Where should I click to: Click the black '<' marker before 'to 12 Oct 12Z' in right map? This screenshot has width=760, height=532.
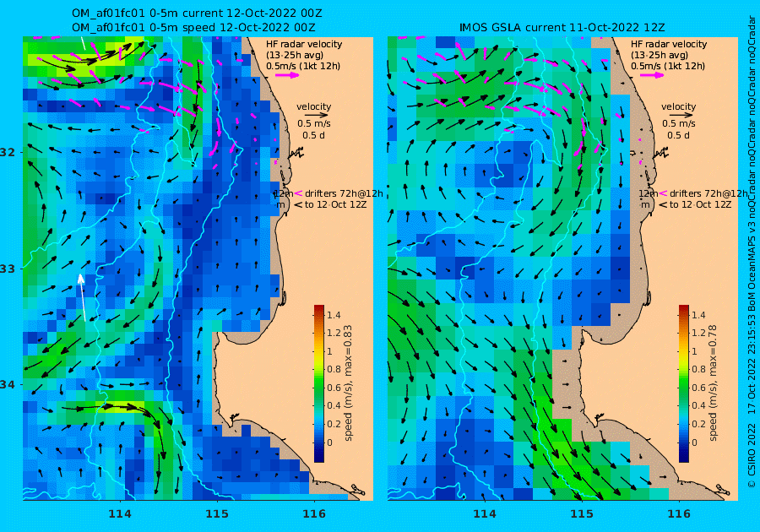coord(662,205)
